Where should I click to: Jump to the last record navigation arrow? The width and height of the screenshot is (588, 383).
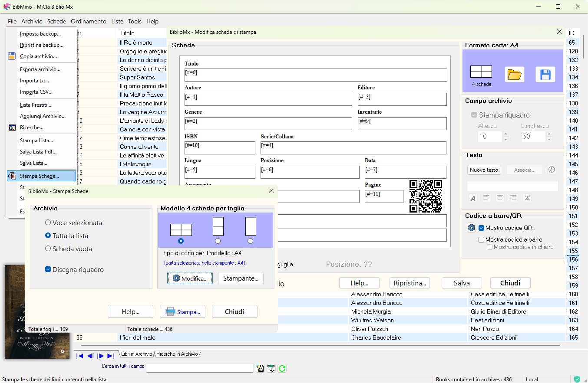coord(111,356)
